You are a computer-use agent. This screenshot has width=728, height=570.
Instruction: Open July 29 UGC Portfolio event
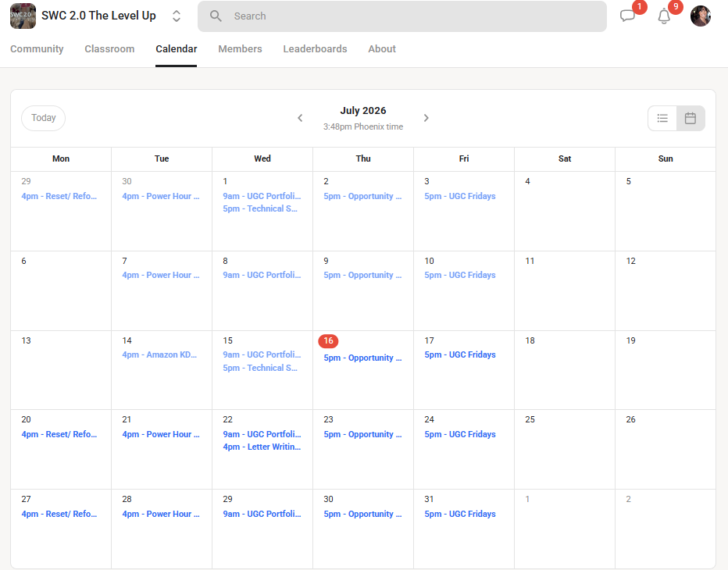(262, 514)
